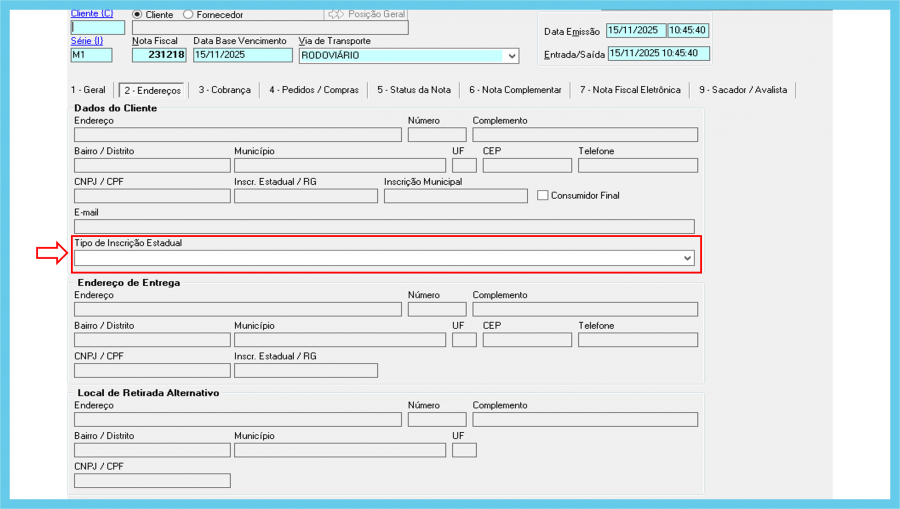This screenshot has height=509, width=900.
Task: Check the Consumidor Final checkbox
Action: point(543,195)
